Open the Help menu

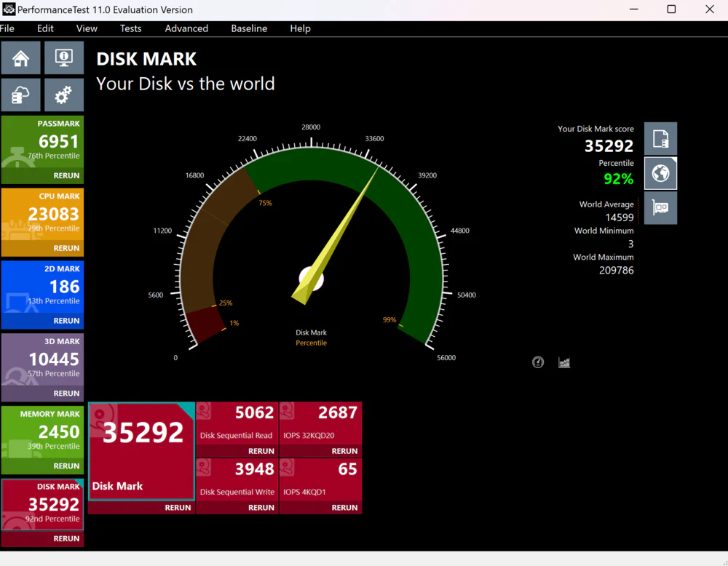point(300,28)
